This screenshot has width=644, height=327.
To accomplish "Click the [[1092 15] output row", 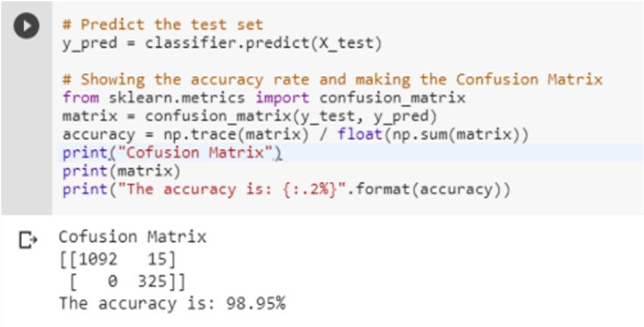I will click(x=117, y=260).
